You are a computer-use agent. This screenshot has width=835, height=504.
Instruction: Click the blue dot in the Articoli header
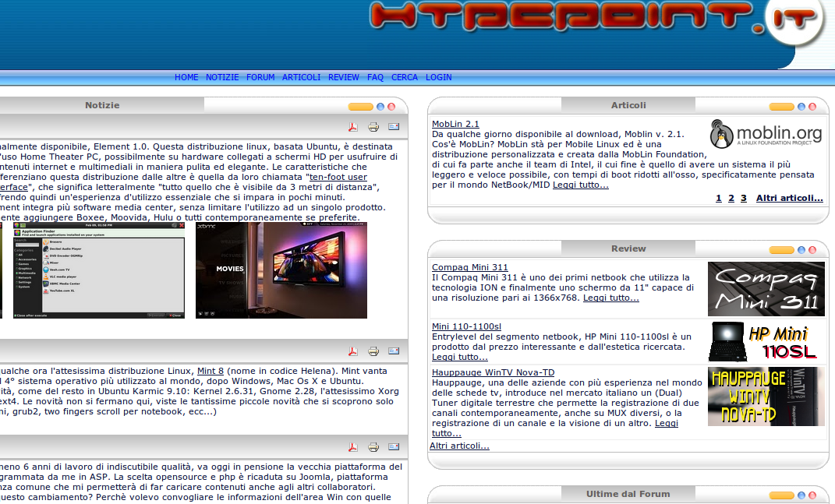801,107
